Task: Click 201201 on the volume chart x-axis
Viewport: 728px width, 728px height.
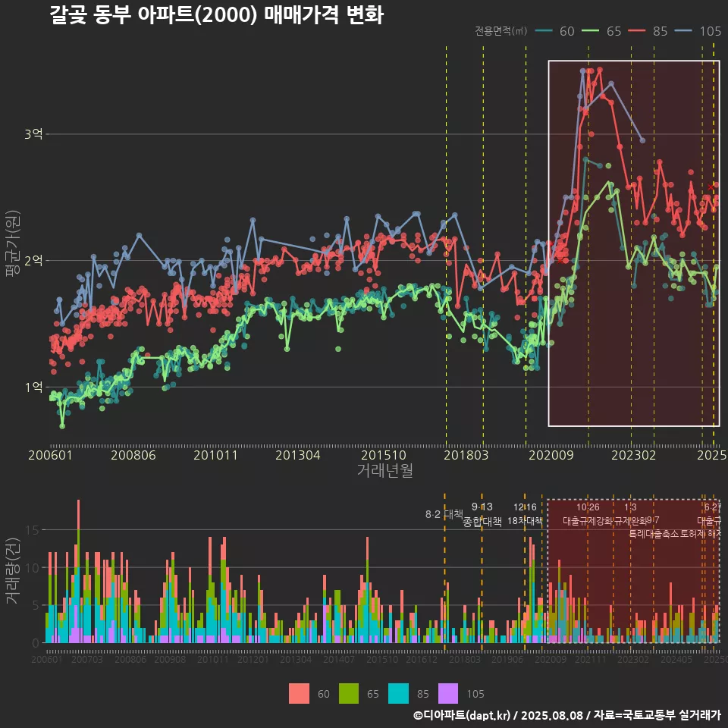Action: 253,659
